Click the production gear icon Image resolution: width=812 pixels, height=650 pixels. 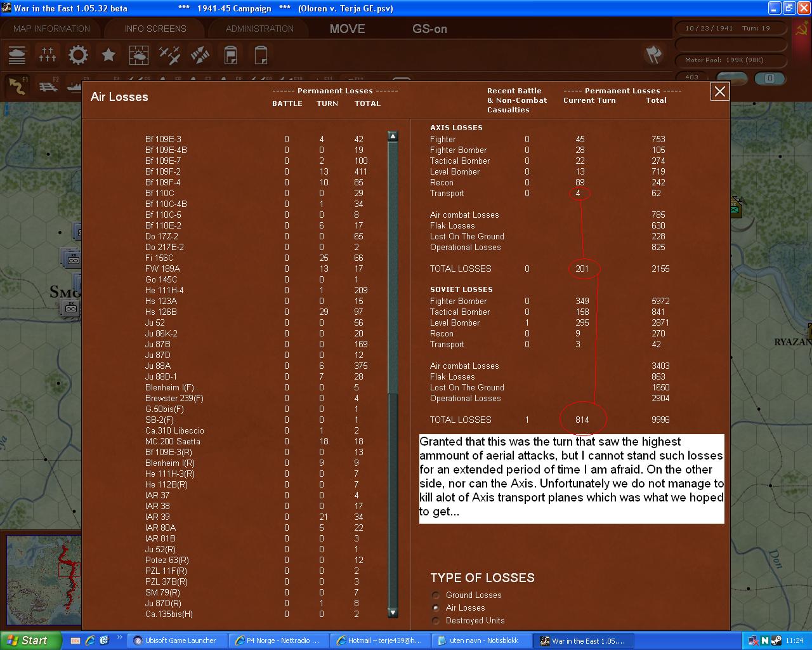pos(78,55)
